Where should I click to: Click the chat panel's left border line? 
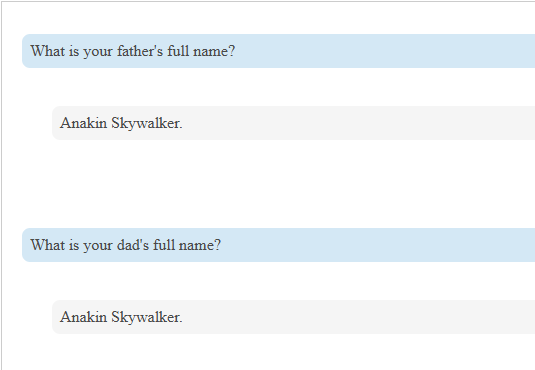(1, 186)
